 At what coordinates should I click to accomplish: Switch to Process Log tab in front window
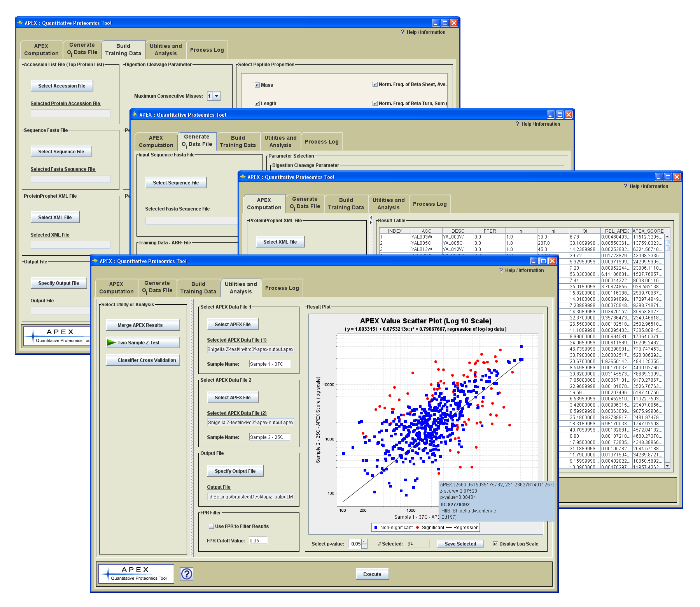(x=282, y=288)
